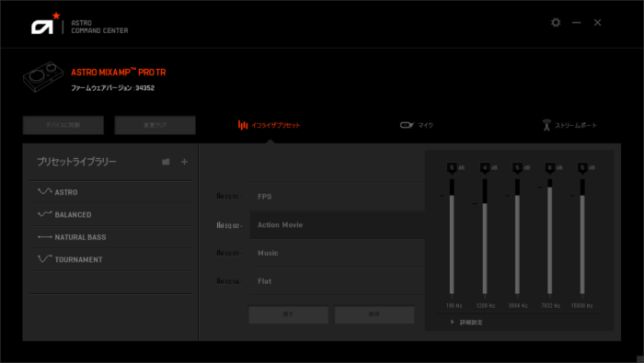Screen dimensions: 644x363
Task: Choose the TOURNAMENT preset
Action: pyautogui.click(x=111, y=259)
